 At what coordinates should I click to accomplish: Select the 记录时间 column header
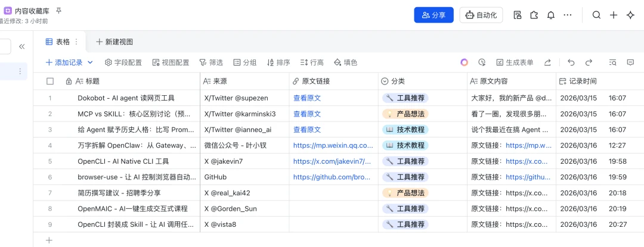pos(600,81)
